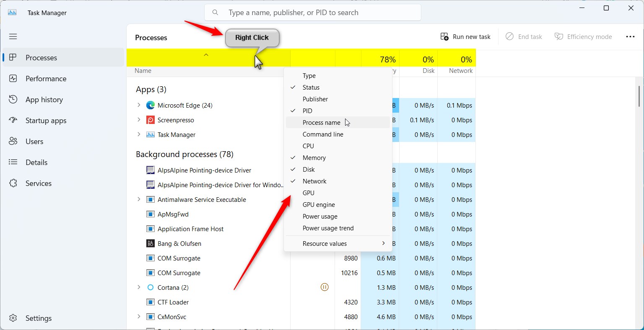Select the COM Surrogate row with PID 8980
The width and height of the screenshot is (644, 330).
click(x=301, y=258)
